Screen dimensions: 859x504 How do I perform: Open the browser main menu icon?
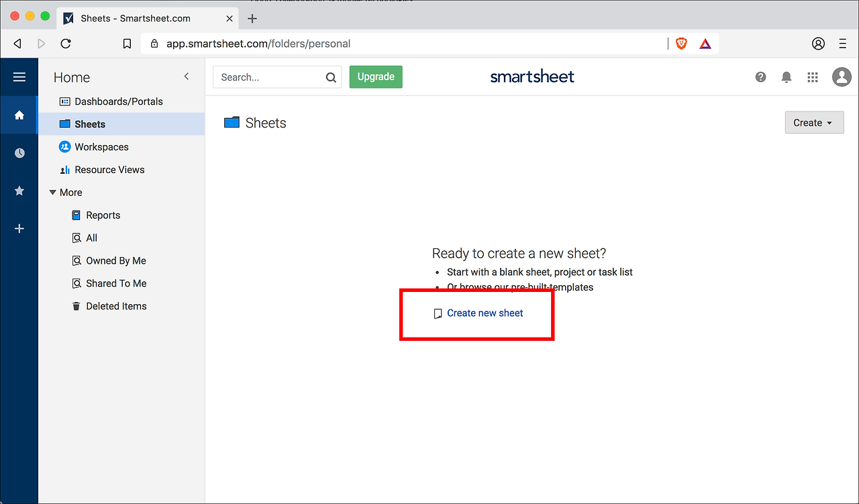843,44
